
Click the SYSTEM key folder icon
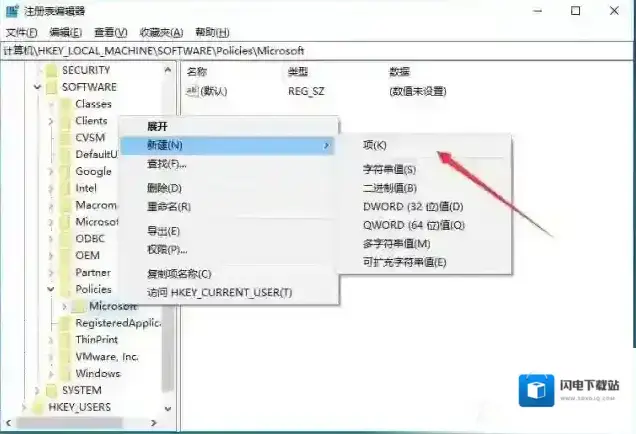click(50, 390)
